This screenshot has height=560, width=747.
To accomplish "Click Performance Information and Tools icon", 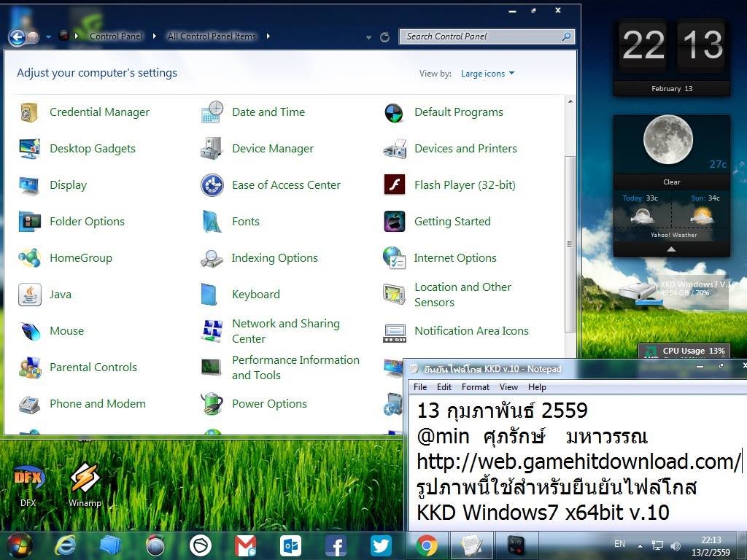I will [x=211, y=367].
